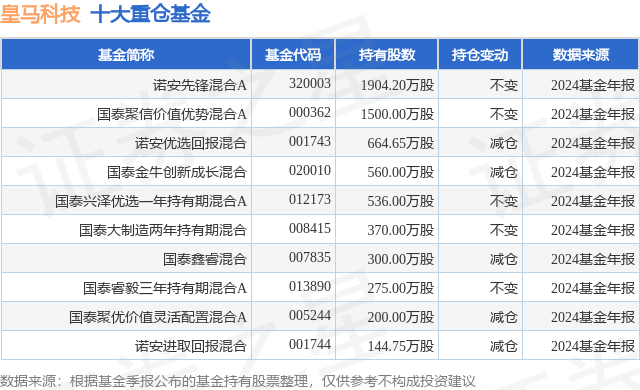
Task: Open fund 国泰聚信价值优势混合A
Action: tap(172, 114)
